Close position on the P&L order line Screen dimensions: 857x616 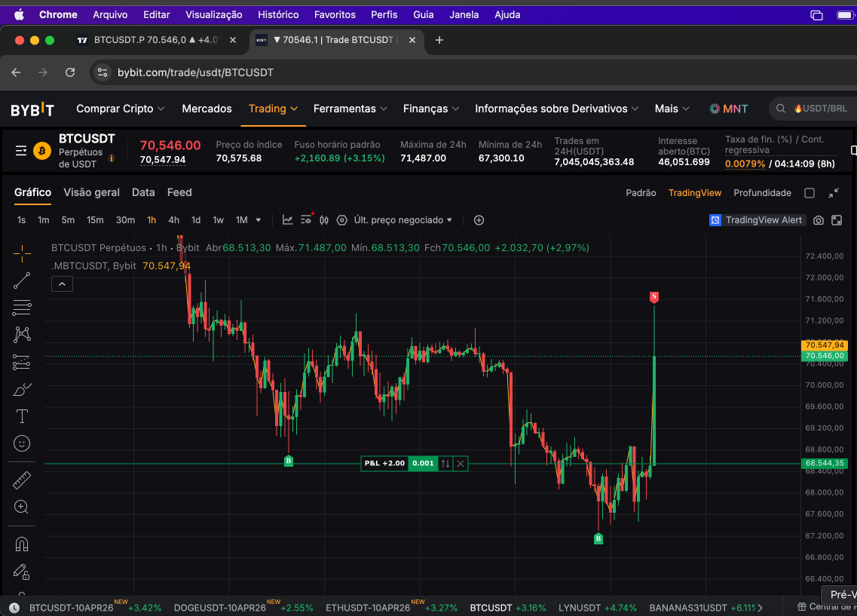pyautogui.click(x=461, y=463)
